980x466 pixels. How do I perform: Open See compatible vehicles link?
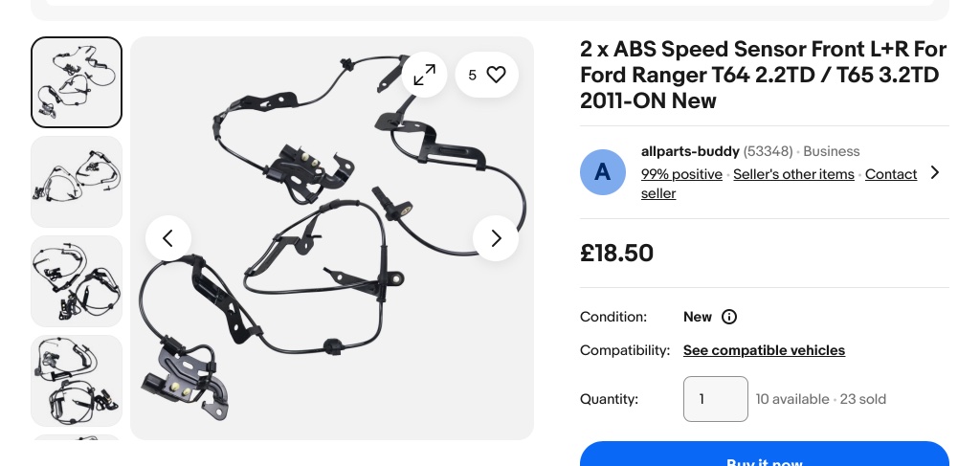click(x=764, y=350)
